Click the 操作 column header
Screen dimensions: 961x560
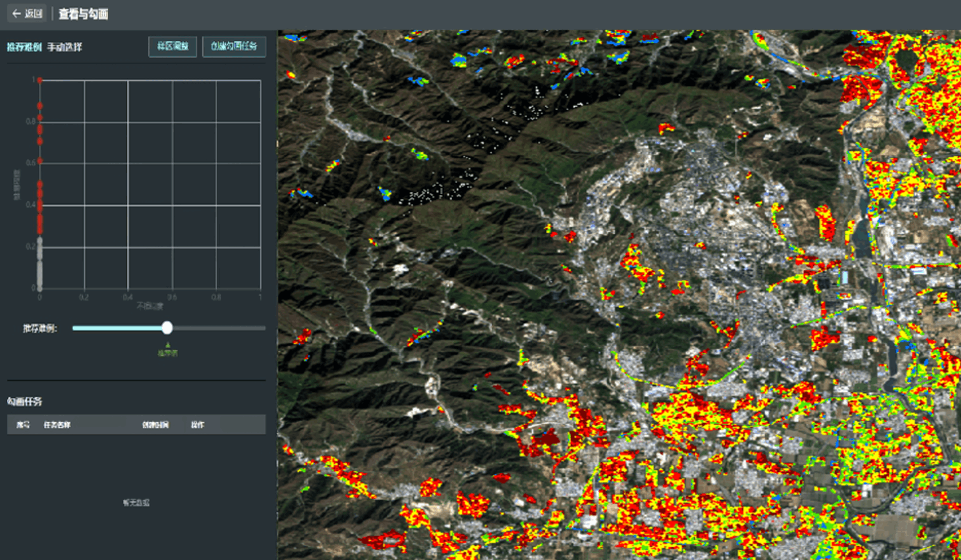coord(197,425)
